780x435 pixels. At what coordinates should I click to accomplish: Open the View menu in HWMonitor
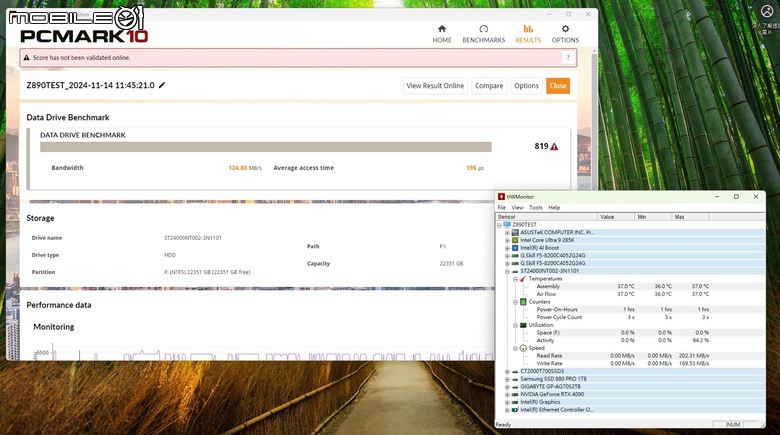click(517, 208)
